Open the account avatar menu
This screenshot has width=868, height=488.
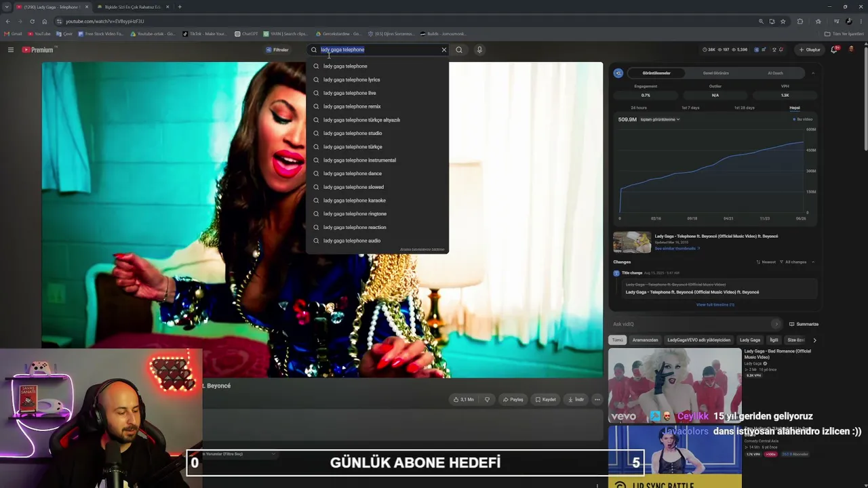tap(852, 49)
